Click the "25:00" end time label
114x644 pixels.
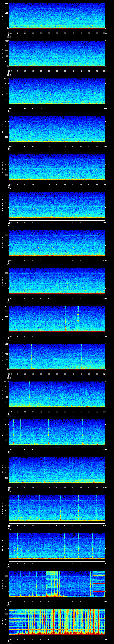pyautogui.click(x=105, y=147)
